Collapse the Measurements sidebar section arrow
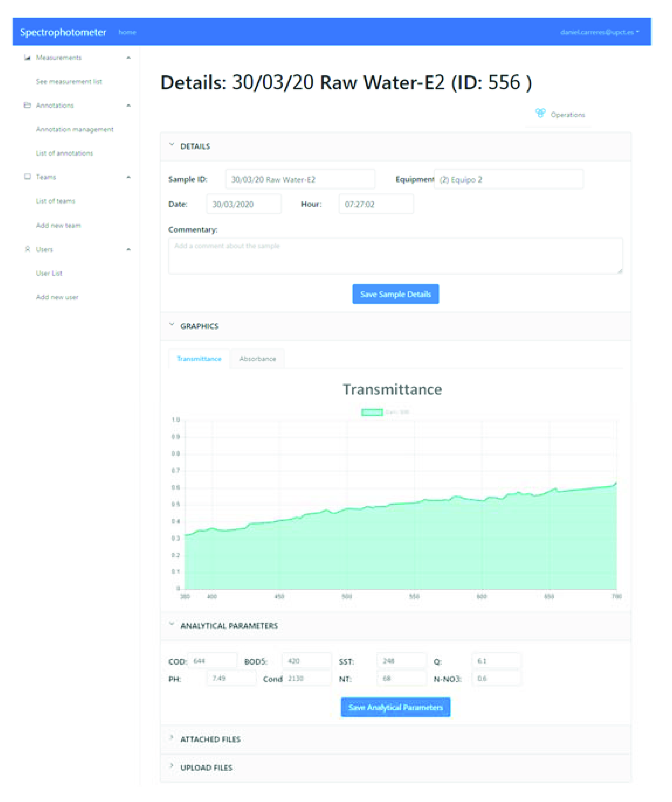This screenshot has height=802, width=672. click(129, 58)
